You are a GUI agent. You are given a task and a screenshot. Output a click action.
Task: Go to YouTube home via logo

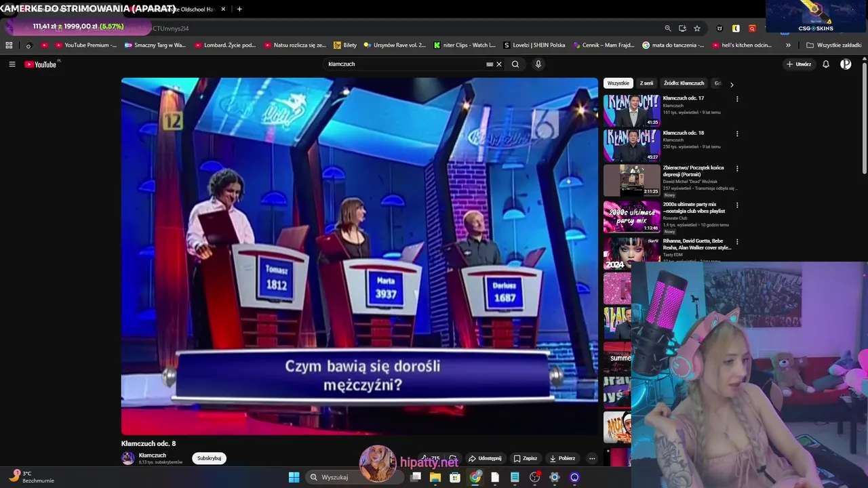click(x=41, y=64)
